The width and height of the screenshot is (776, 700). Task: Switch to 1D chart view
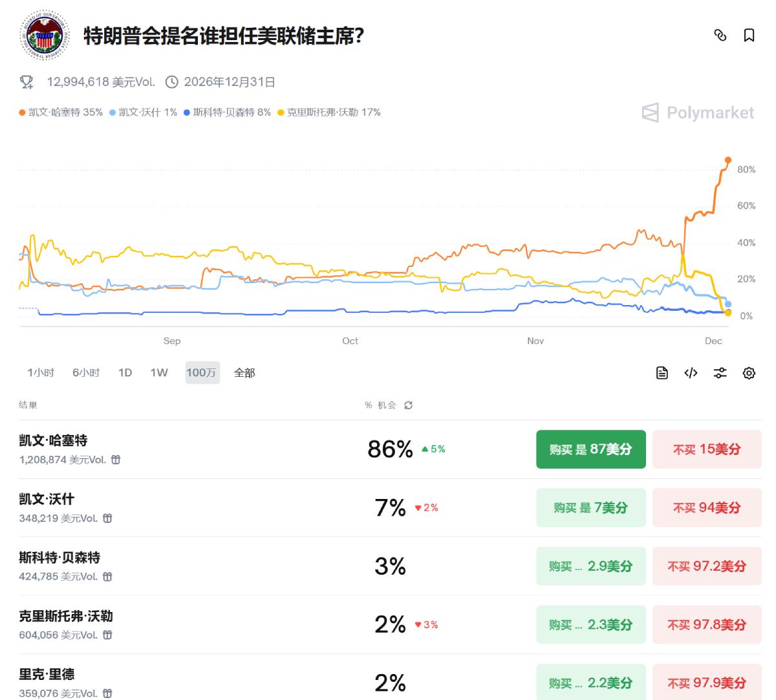(x=125, y=373)
